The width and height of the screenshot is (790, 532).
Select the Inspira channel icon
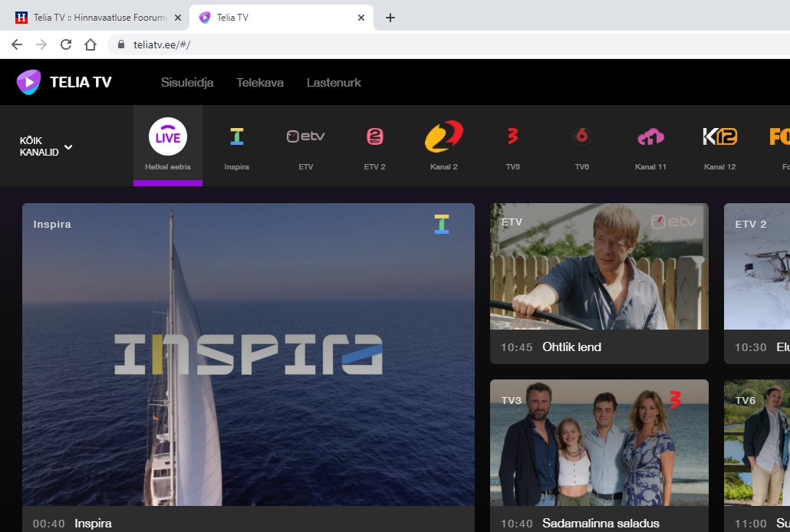236,138
